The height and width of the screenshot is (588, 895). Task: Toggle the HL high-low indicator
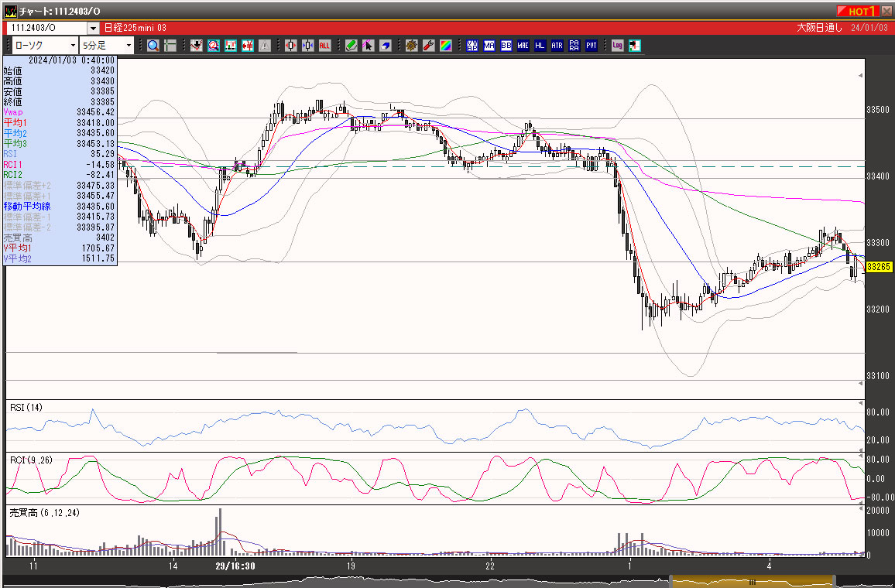[x=540, y=46]
